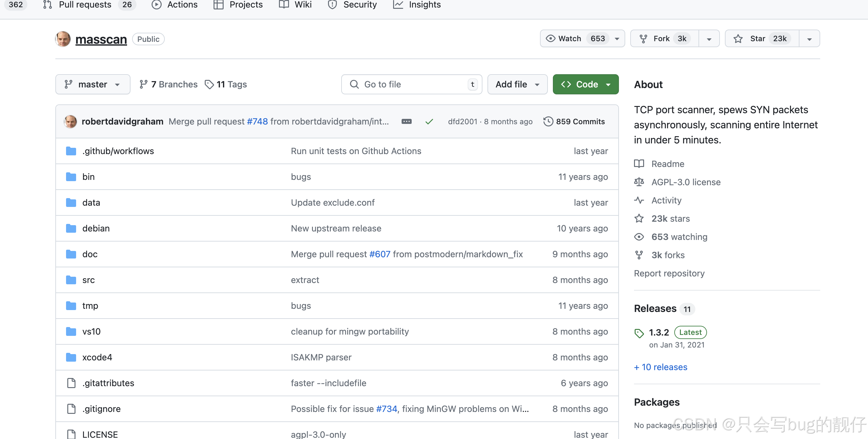This screenshot has width=868, height=439.
Task: View the 859 Commits history
Action: coord(574,121)
